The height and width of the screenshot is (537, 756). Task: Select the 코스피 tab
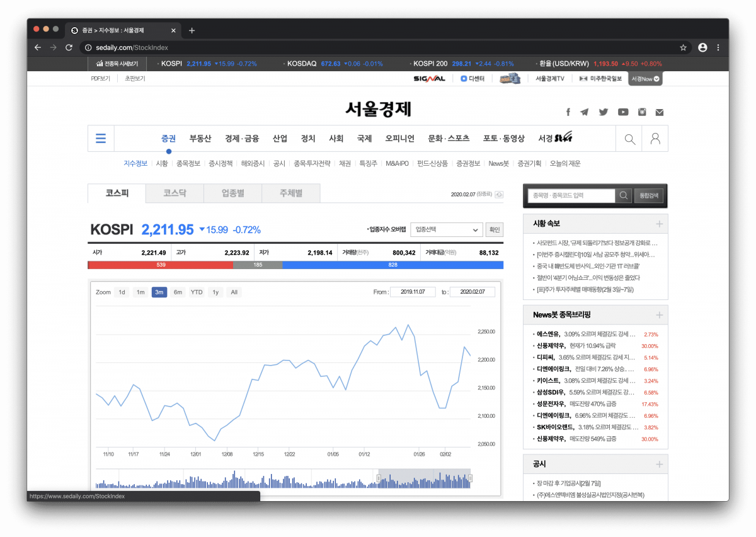(117, 193)
